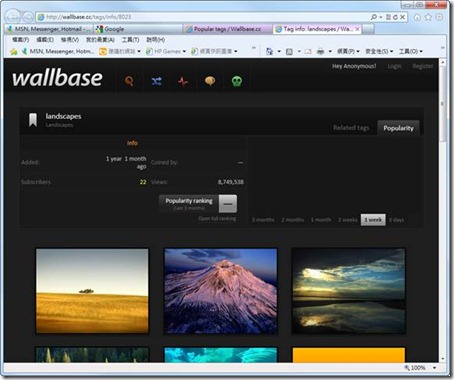Viewport: 454px width, 380px height.
Task: Open the third menu-bar item (V)
Action: tap(70, 40)
